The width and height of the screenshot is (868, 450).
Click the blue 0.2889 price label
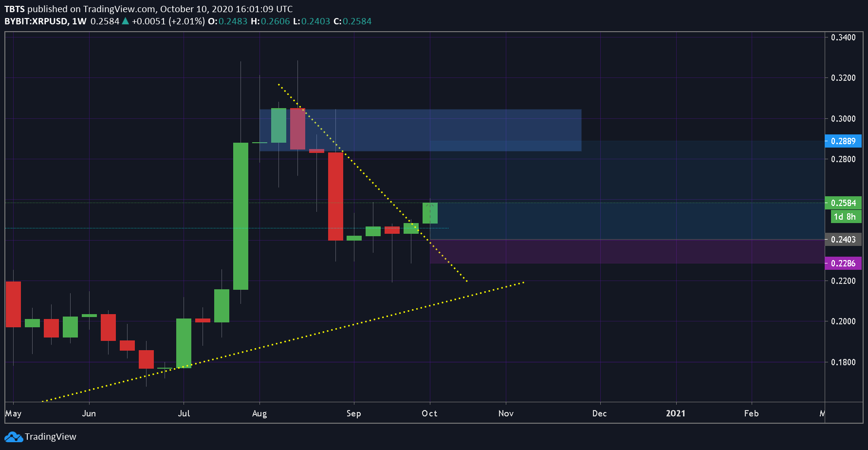point(843,141)
